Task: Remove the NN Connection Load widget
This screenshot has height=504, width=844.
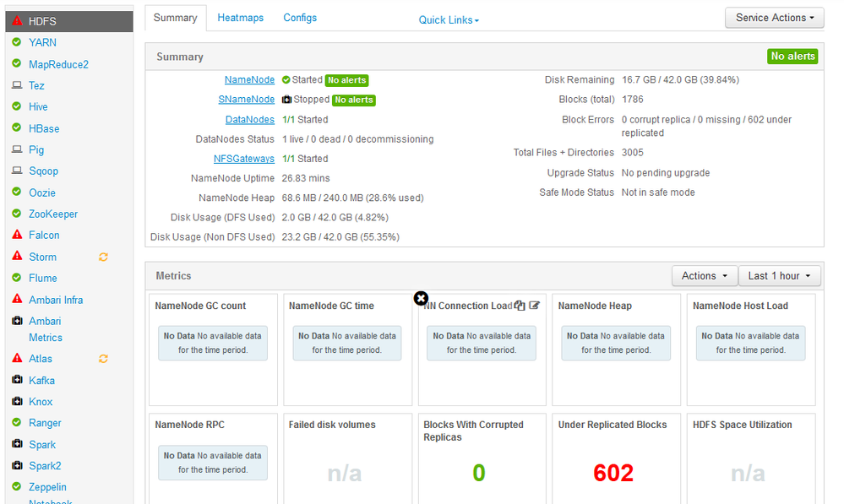Action: [421, 298]
